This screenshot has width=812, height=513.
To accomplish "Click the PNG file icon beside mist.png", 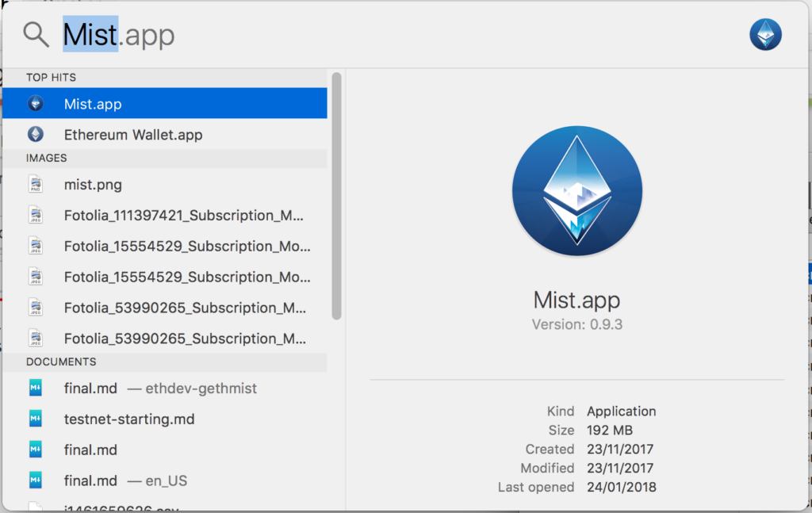I will click(x=36, y=185).
